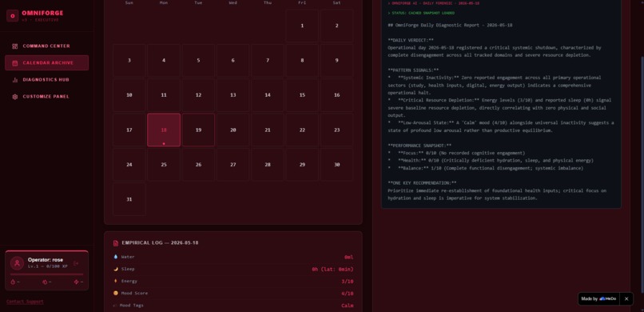
Task: Select May 23 in the calendar
Action: (x=337, y=130)
